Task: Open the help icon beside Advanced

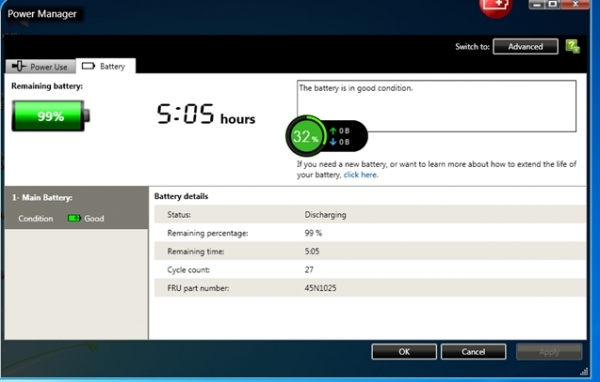Action: coord(572,46)
